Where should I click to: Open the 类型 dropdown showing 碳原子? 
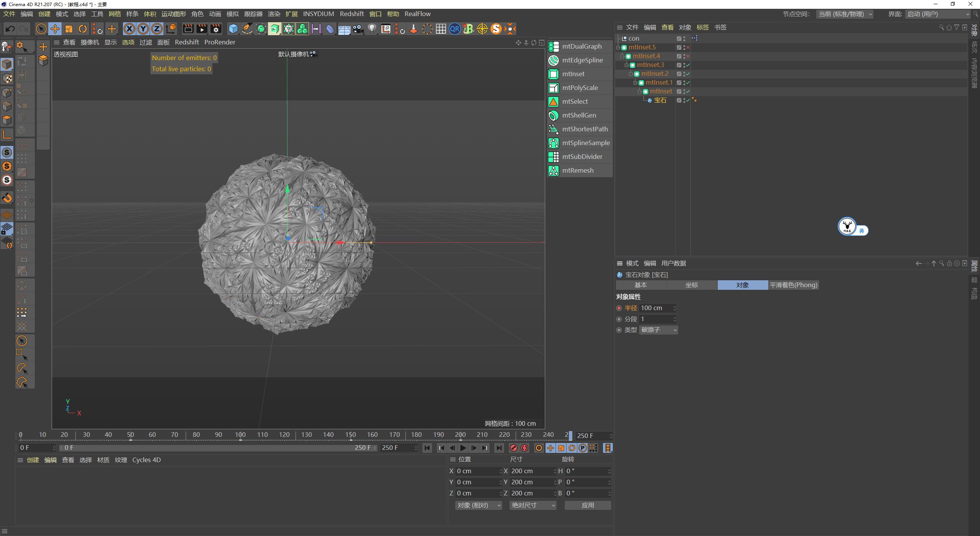[x=658, y=330]
